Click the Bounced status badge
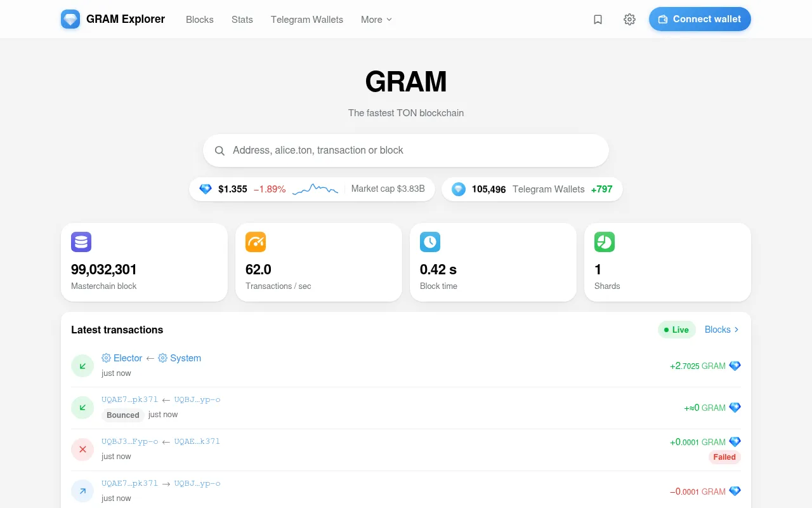The height and width of the screenshot is (508, 812). click(x=123, y=415)
